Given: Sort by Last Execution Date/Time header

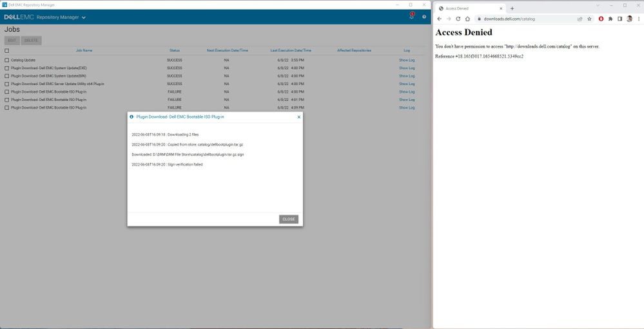Looking at the screenshot, I should [291, 50].
